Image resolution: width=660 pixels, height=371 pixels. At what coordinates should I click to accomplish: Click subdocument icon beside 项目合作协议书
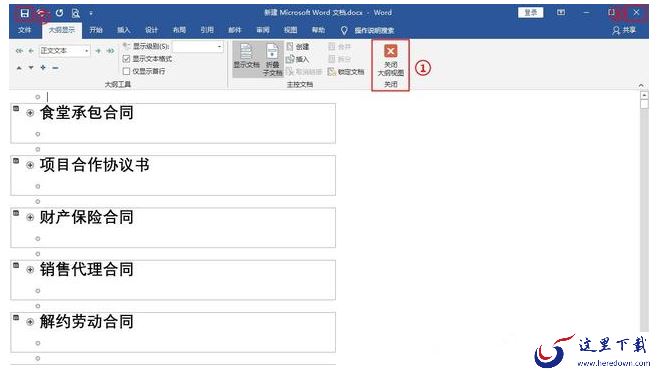point(16,161)
